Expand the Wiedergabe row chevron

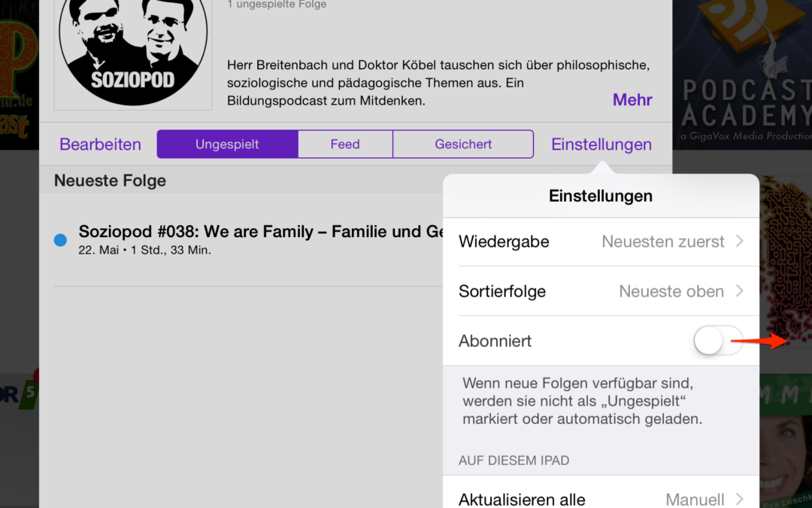pyautogui.click(x=740, y=242)
